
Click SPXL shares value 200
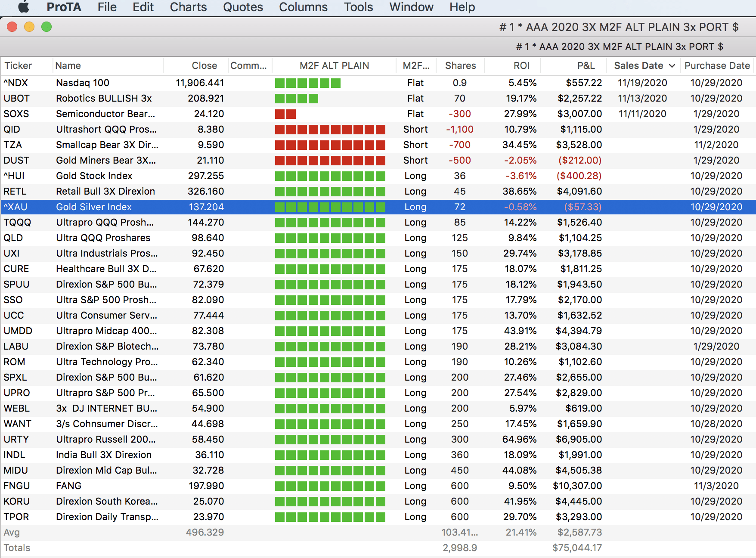(460, 377)
